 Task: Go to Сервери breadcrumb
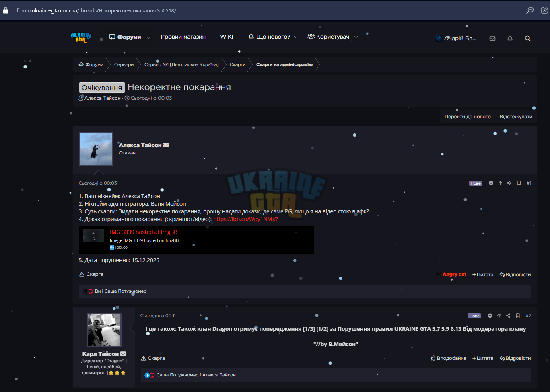click(124, 64)
